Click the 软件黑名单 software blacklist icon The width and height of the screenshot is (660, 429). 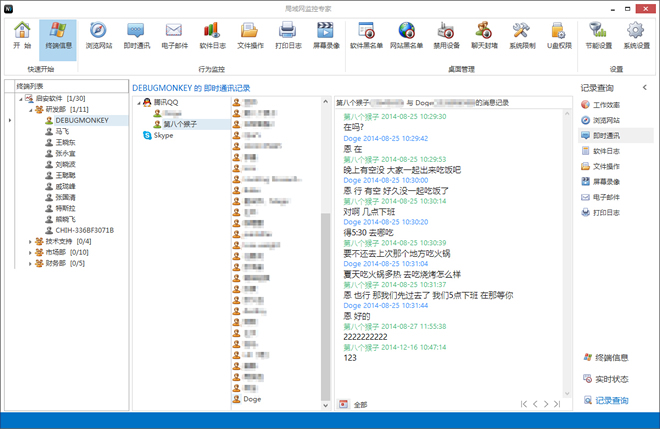pos(367,35)
